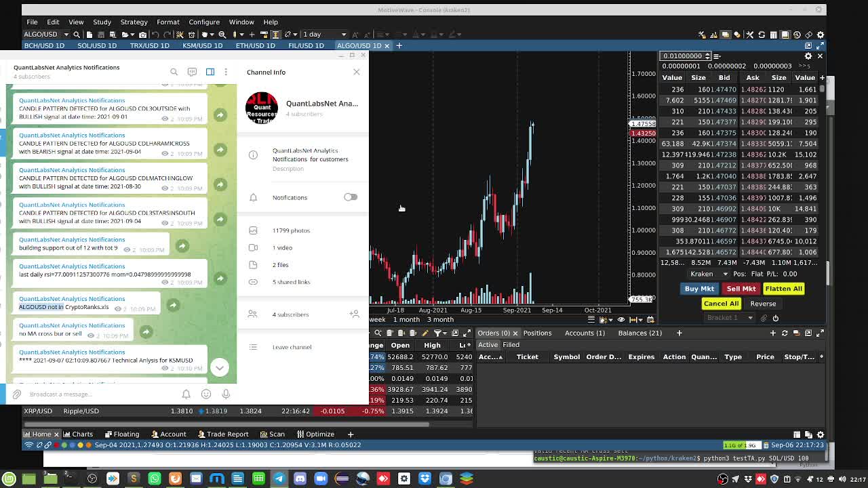Click the camera screenshot icon in toolbar
Screen dimensions: 868x488
tap(142, 35)
